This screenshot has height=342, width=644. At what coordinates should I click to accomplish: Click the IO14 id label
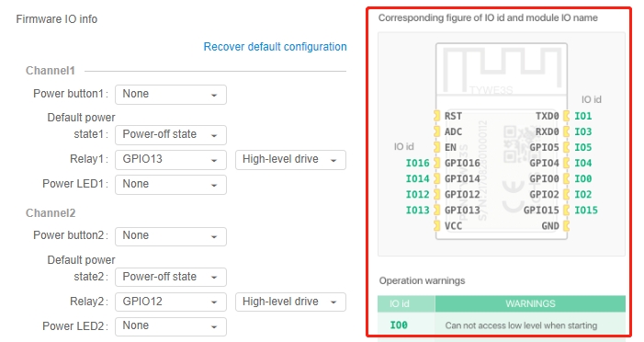(x=417, y=178)
